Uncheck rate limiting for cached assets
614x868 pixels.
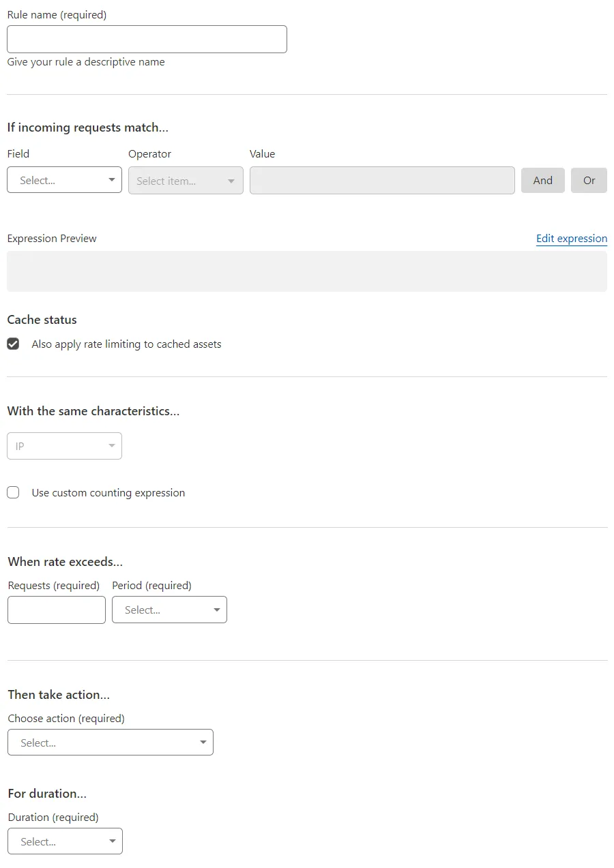coord(13,344)
